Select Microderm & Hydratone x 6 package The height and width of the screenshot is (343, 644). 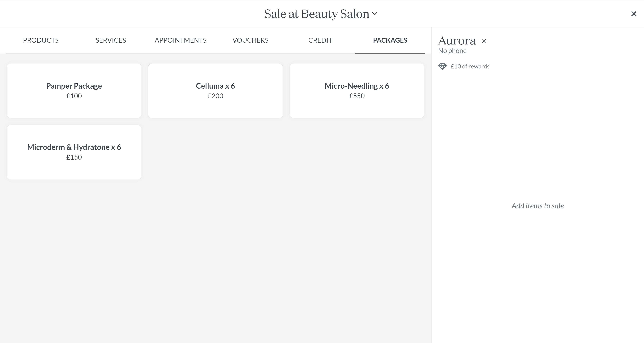[74, 152]
